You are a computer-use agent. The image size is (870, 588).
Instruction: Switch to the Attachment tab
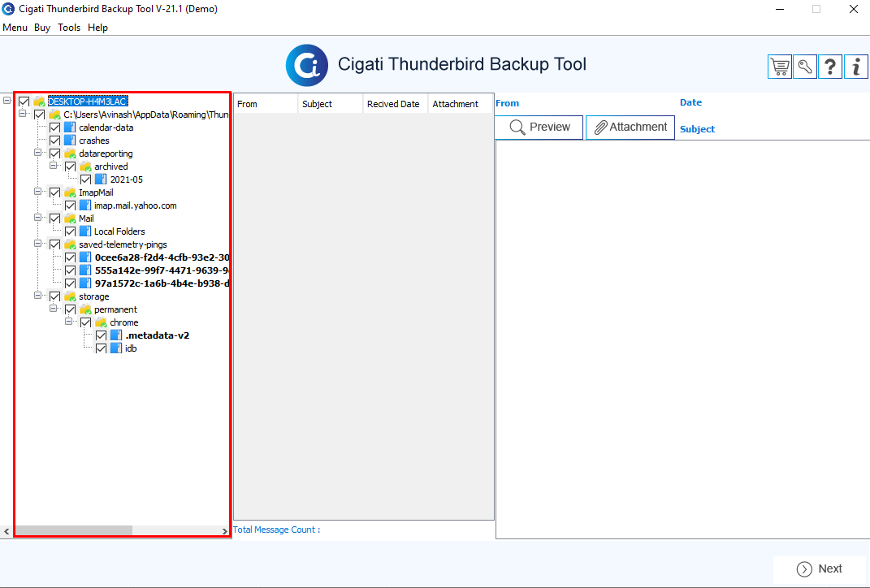(x=630, y=127)
